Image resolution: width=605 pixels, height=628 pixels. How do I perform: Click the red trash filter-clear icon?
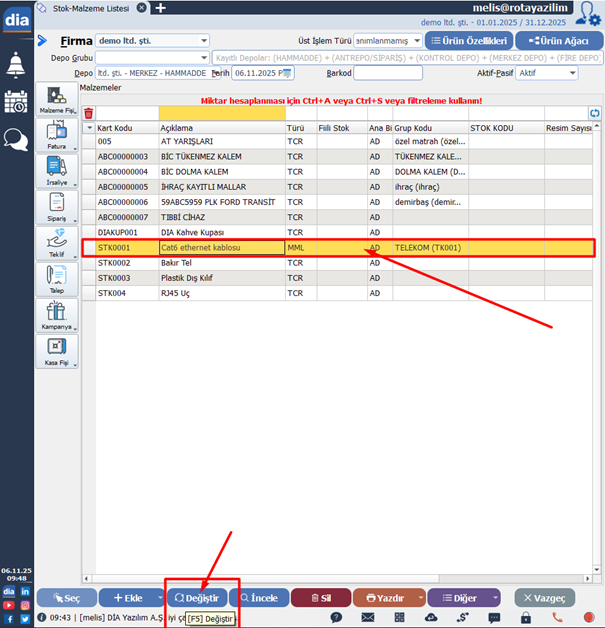(x=88, y=113)
